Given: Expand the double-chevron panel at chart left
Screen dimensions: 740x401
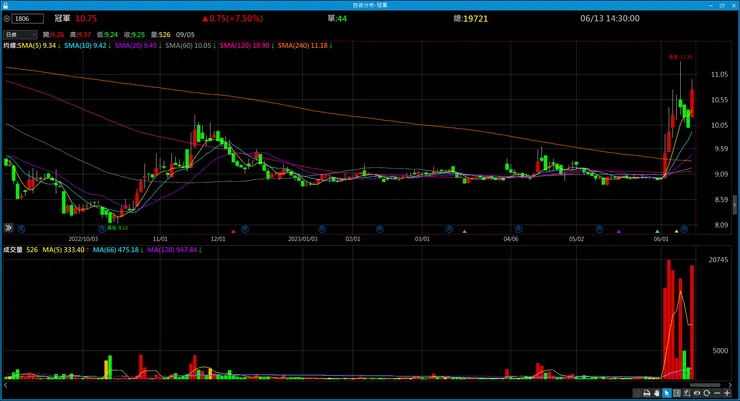Looking at the screenshot, I should click(8, 228).
